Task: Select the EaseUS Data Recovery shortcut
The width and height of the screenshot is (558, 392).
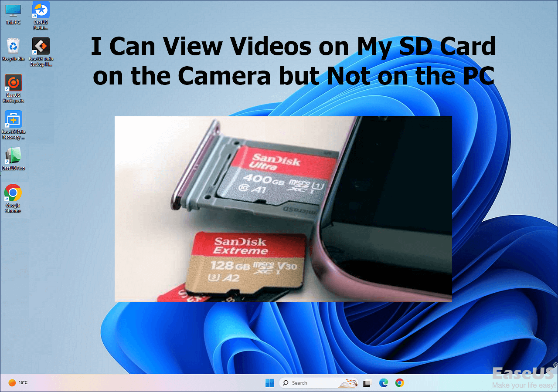Action: pos(13,125)
